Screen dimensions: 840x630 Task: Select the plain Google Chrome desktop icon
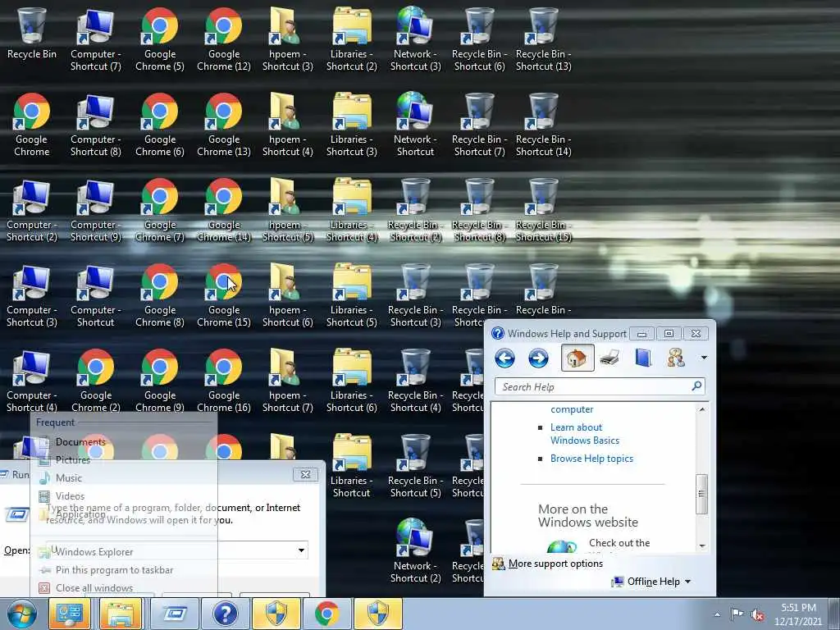[x=32, y=125]
